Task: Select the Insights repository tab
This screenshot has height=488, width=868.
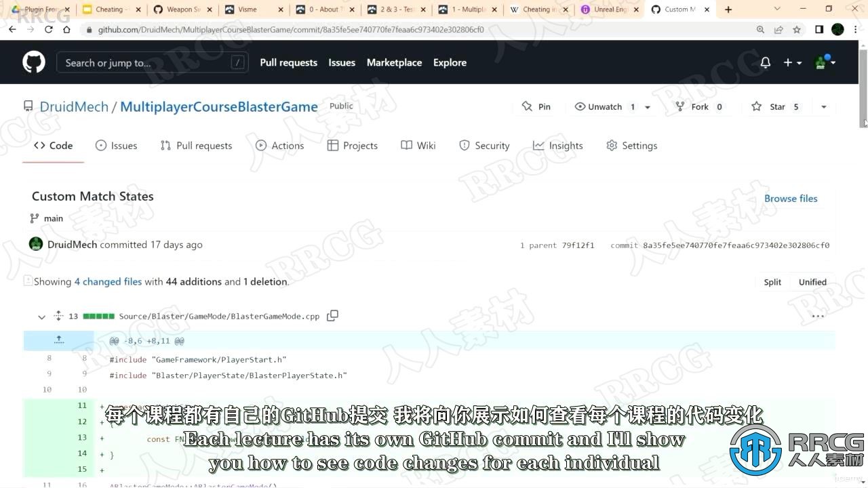Action: click(557, 145)
